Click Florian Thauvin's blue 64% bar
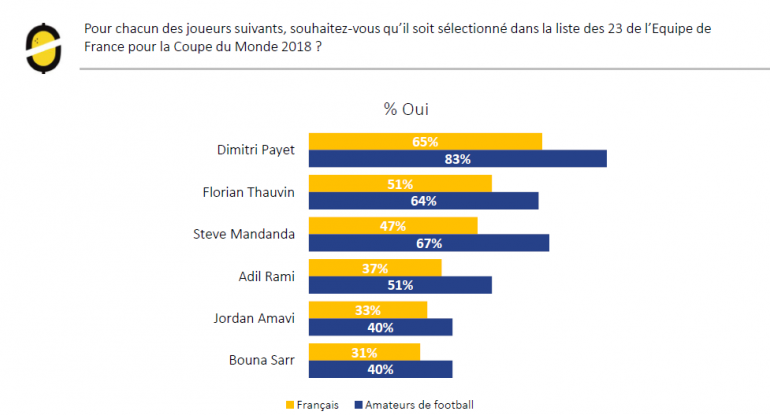The image size is (770, 415). pos(423,200)
